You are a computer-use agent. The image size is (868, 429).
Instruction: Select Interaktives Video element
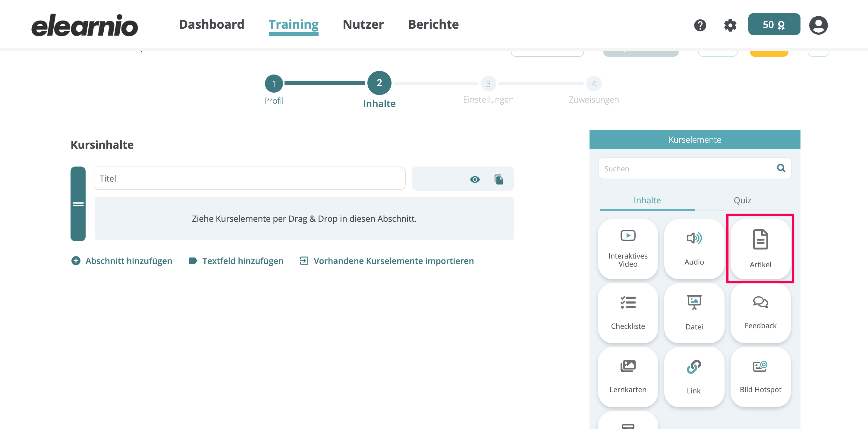click(628, 249)
